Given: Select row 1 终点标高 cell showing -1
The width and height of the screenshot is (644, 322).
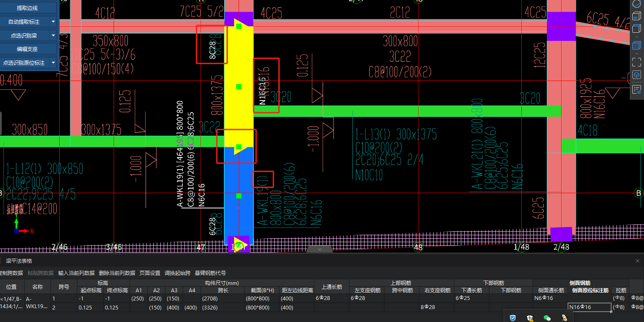Looking at the screenshot, I should (117, 298).
